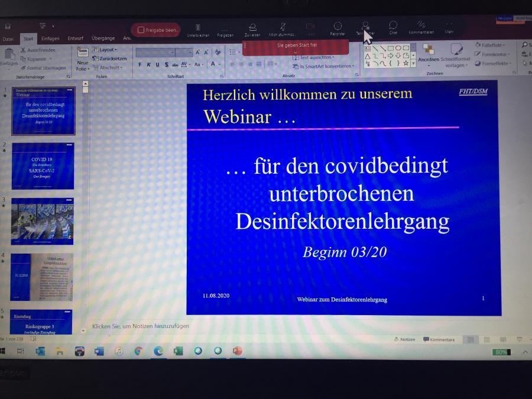The image size is (532, 399).
Task: Click Zurücksetzen in Folien group
Action: (109, 59)
